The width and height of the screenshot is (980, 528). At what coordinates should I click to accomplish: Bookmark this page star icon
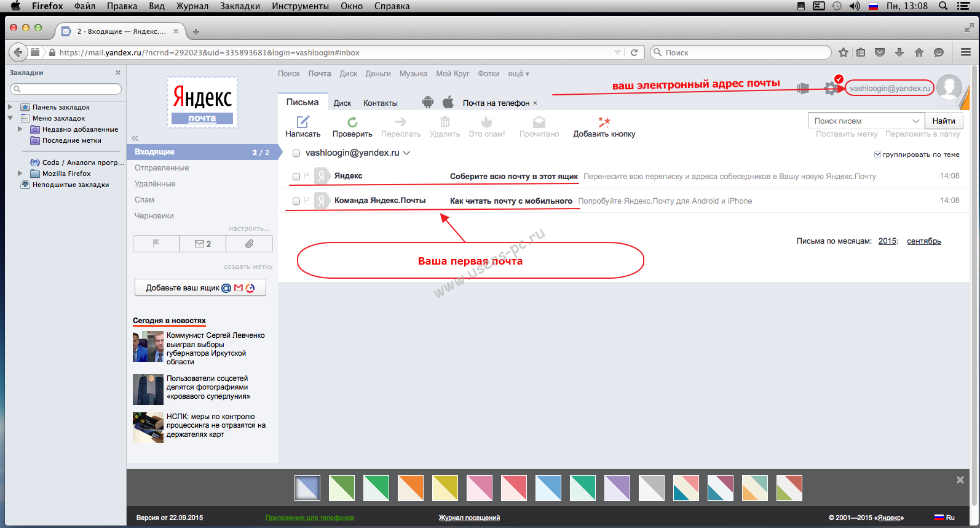844,52
